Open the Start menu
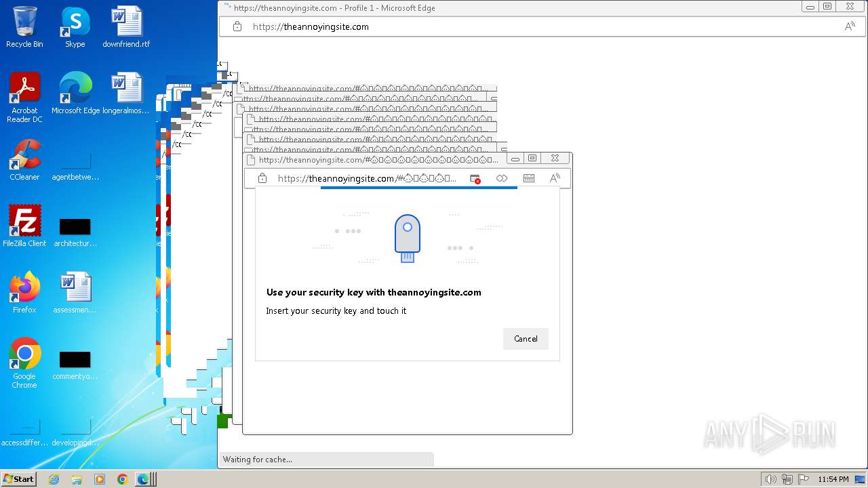 click(x=19, y=479)
